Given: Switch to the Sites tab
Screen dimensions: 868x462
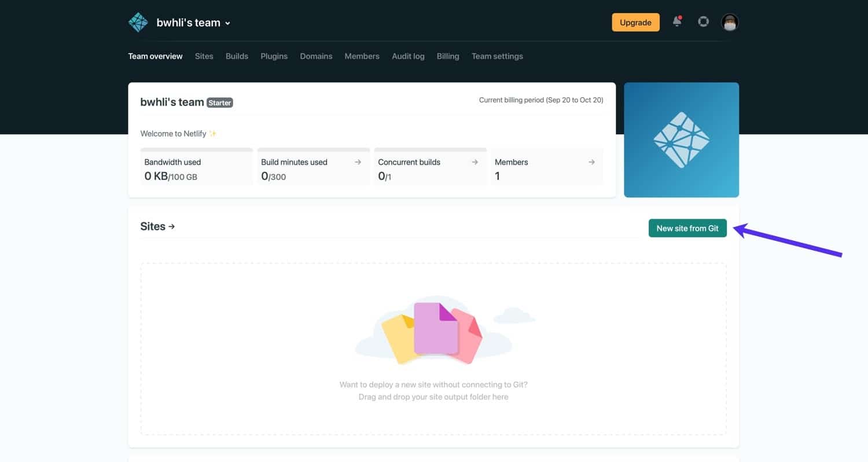Looking at the screenshot, I should (204, 56).
